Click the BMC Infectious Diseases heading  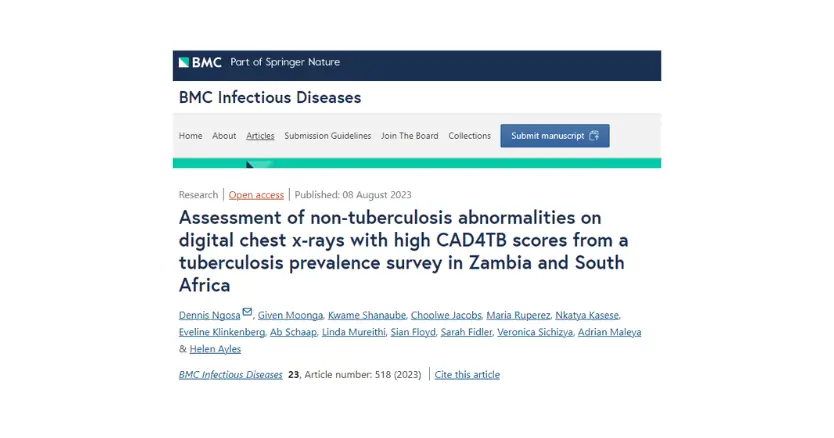(x=270, y=97)
